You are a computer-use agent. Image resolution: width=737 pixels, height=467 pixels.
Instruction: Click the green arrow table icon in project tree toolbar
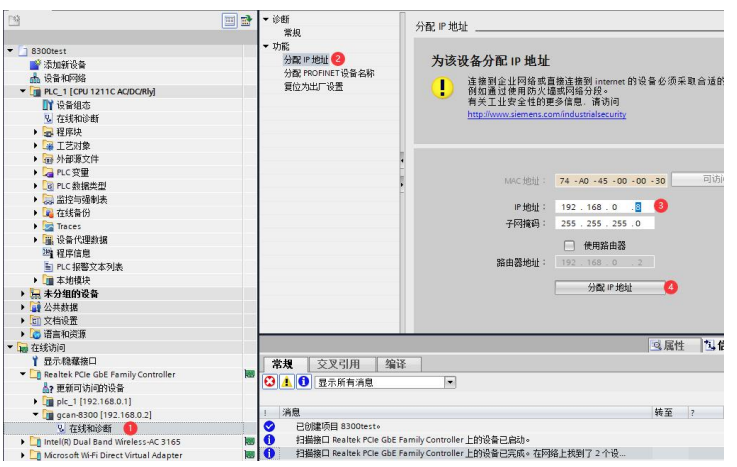click(246, 21)
